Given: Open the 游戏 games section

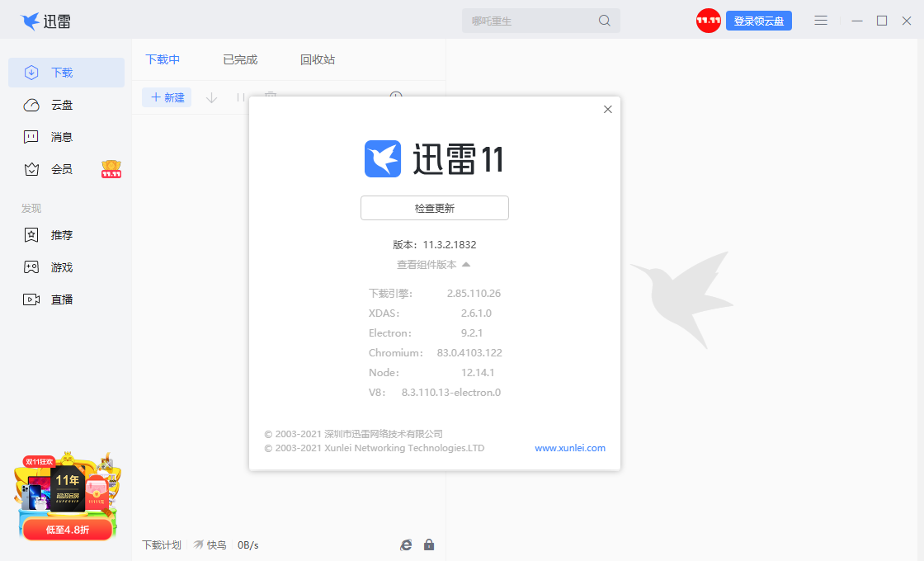Looking at the screenshot, I should click(x=61, y=267).
